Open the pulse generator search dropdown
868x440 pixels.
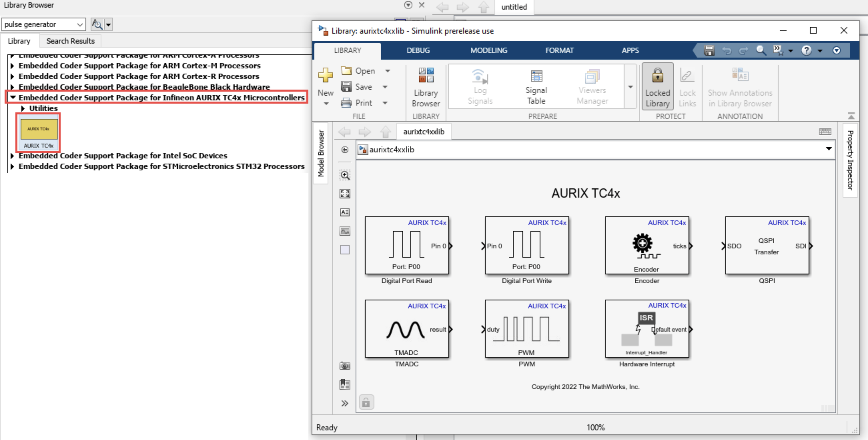[79, 25]
